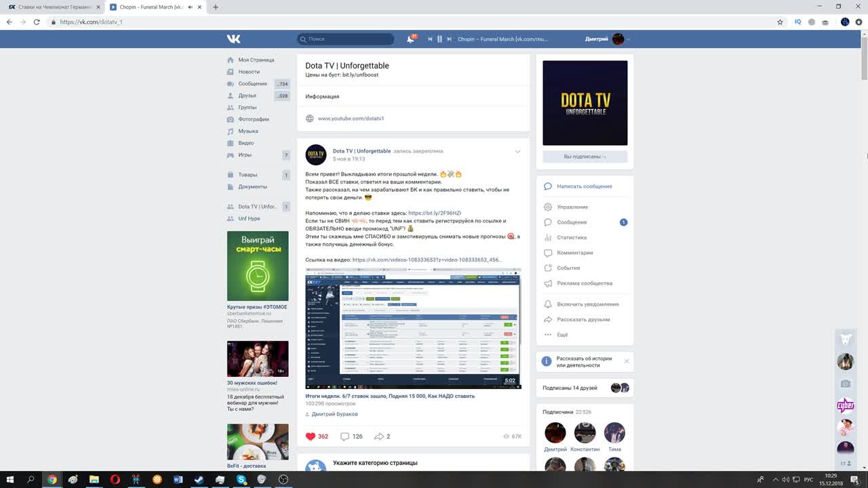This screenshot has width=868, height=488.
Task: Open Подписчики 22 526 list
Action: pos(567,411)
